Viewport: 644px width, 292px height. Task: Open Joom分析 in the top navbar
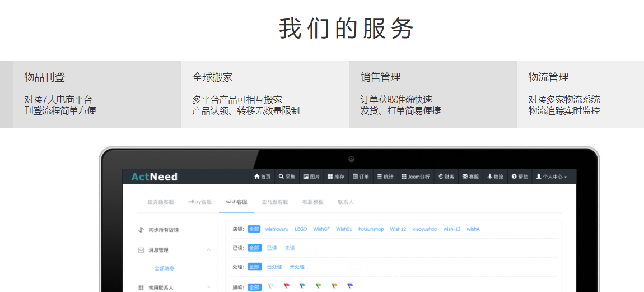point(416,177)
